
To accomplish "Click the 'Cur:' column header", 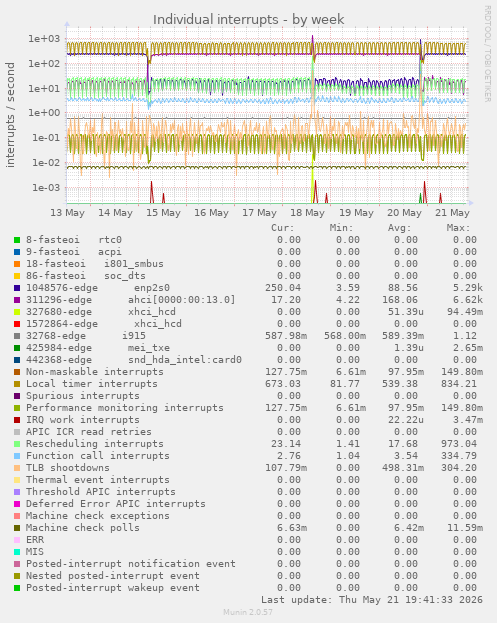I will [283, 228].
